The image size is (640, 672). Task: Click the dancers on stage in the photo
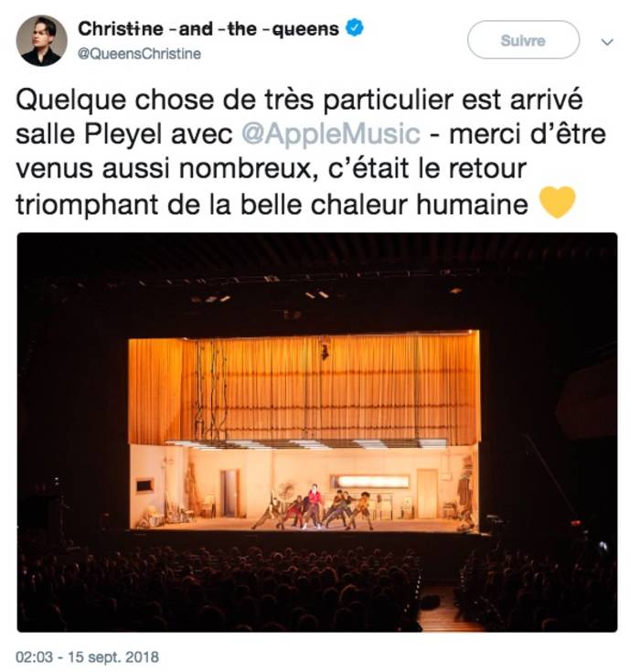click(313, 507)
